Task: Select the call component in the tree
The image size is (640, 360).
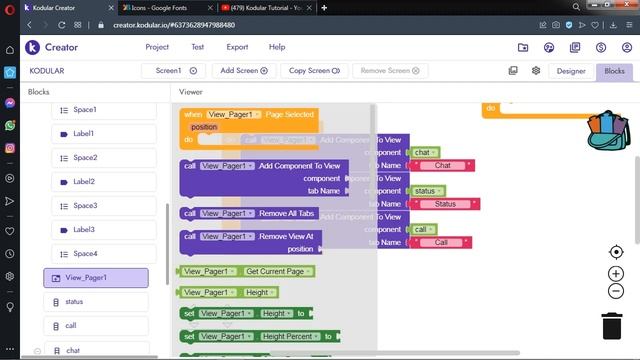Action: 96,326
